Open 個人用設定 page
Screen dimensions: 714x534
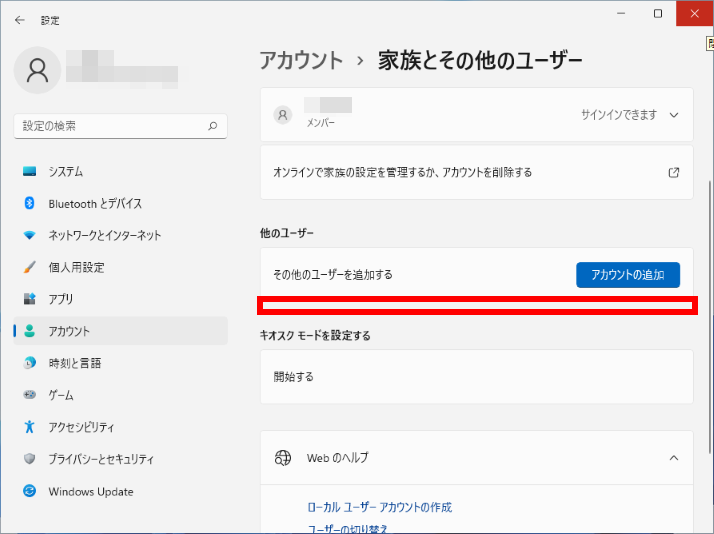point(121,267)
